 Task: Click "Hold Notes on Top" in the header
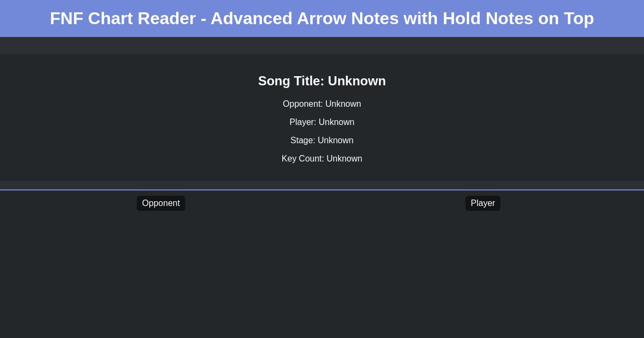[x=518, y=18]
